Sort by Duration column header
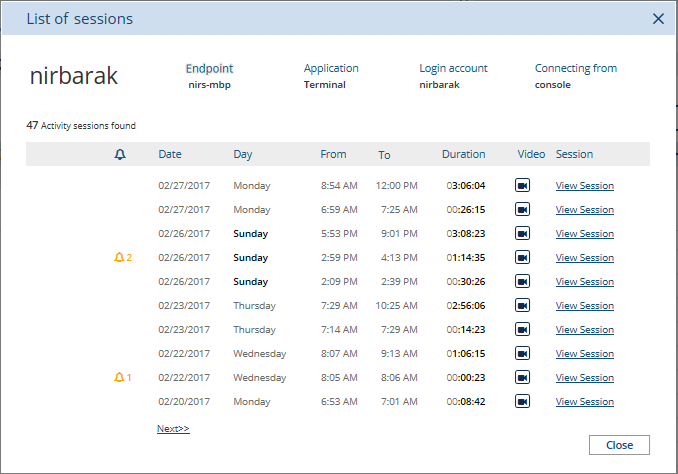The image size is (678, 474). 463,155
